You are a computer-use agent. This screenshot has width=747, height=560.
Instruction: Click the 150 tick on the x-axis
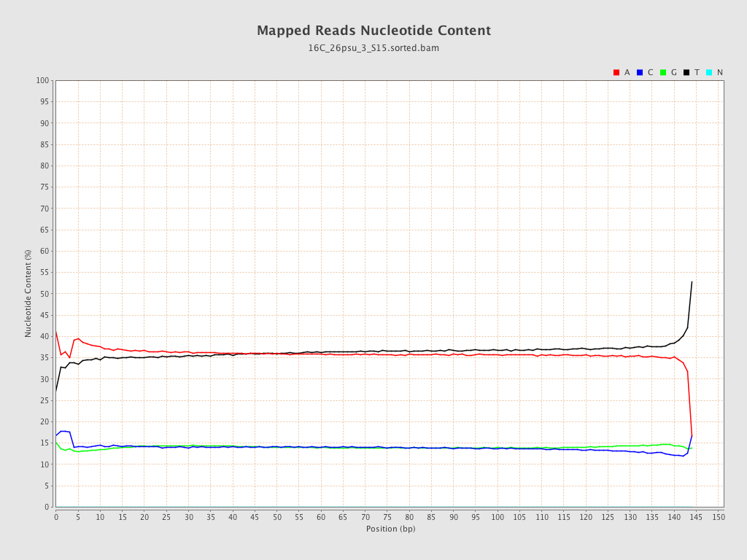(x=718, y=517)
